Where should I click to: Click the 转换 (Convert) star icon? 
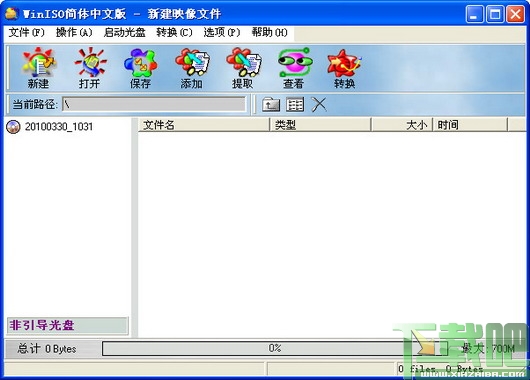[344, 68]
